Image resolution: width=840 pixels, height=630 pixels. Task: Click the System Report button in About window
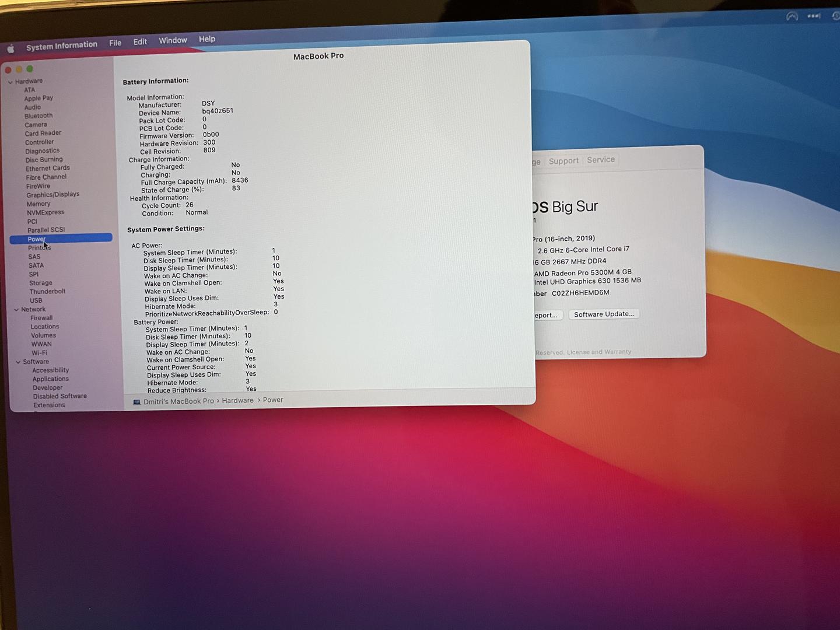(547, 315)
